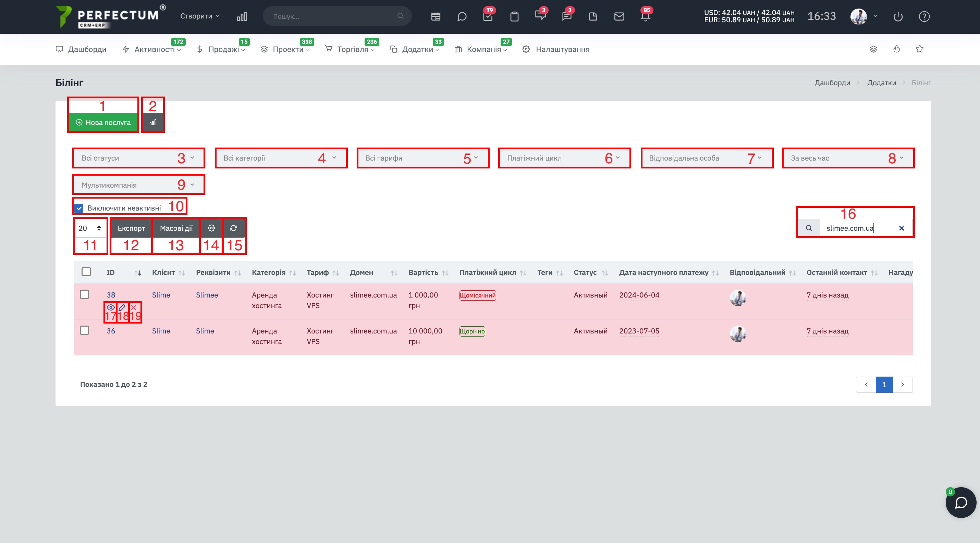Open the mail envelope icon
980x543 pixels.
(619, 16)
